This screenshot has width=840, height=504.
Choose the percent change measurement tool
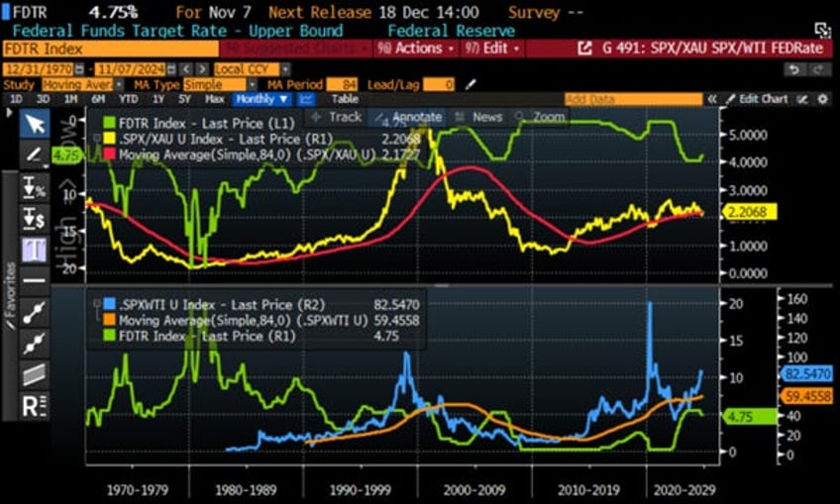tap(35, 187)
